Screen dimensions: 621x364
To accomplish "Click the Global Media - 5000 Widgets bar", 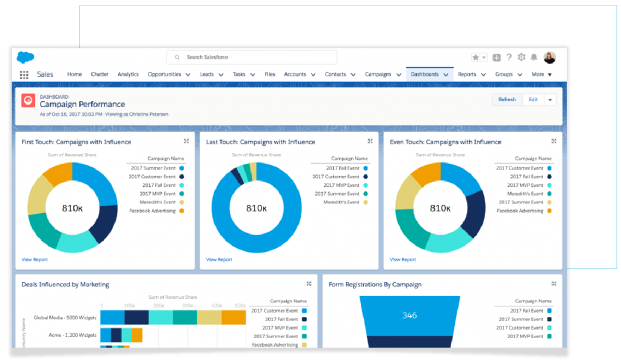I will coord(173,317).
